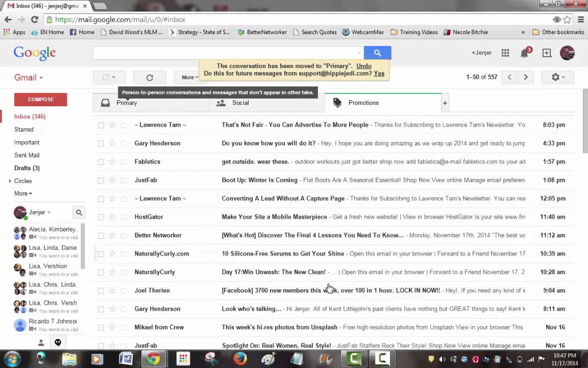Reload the page with browser refresh icon
The image size is (588, 368).
[x=35, y=19]
